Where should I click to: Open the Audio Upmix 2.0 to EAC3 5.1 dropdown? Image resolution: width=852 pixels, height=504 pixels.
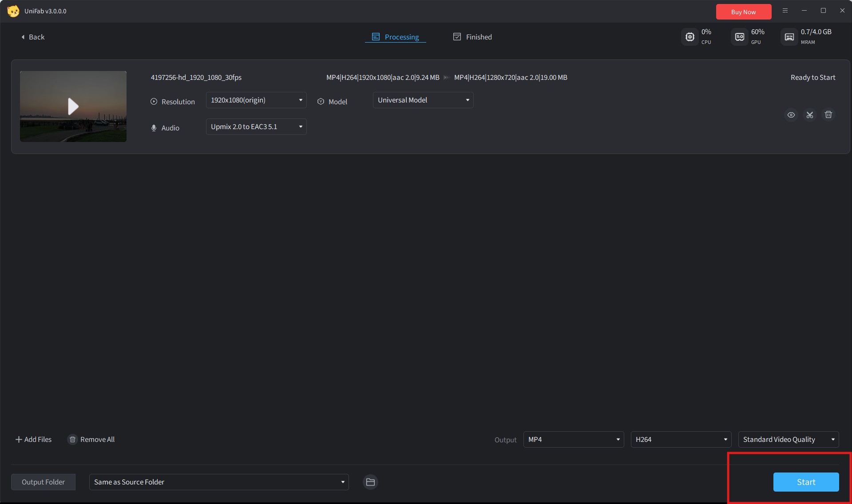pos(256,127)
